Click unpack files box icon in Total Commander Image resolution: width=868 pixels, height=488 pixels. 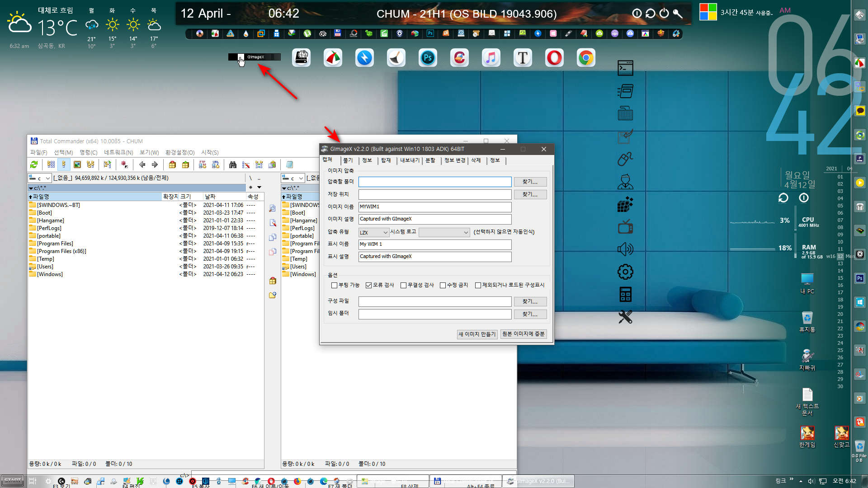(x=185, y=164)
